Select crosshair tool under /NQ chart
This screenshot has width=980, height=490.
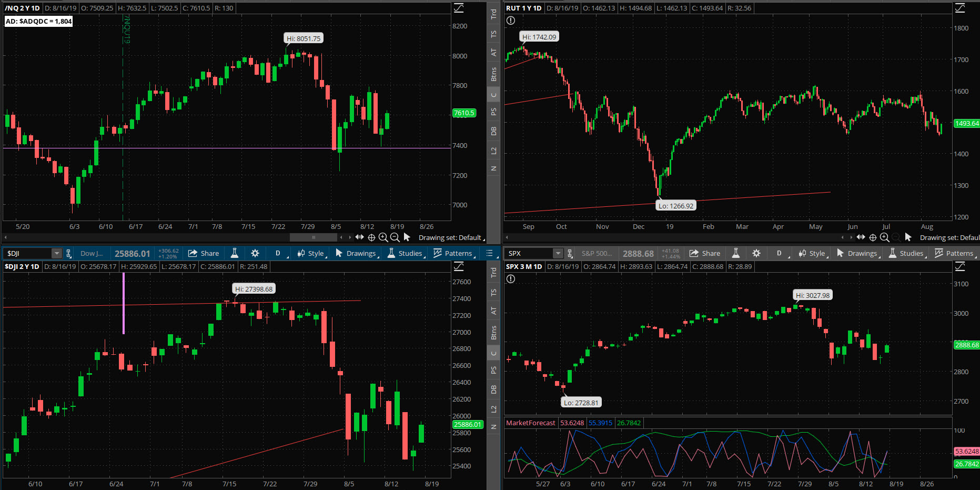[371, 237]
